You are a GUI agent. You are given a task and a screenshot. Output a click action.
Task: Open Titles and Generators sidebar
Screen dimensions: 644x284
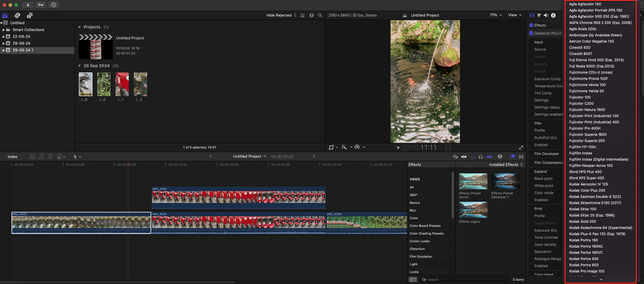coord(30,15)
